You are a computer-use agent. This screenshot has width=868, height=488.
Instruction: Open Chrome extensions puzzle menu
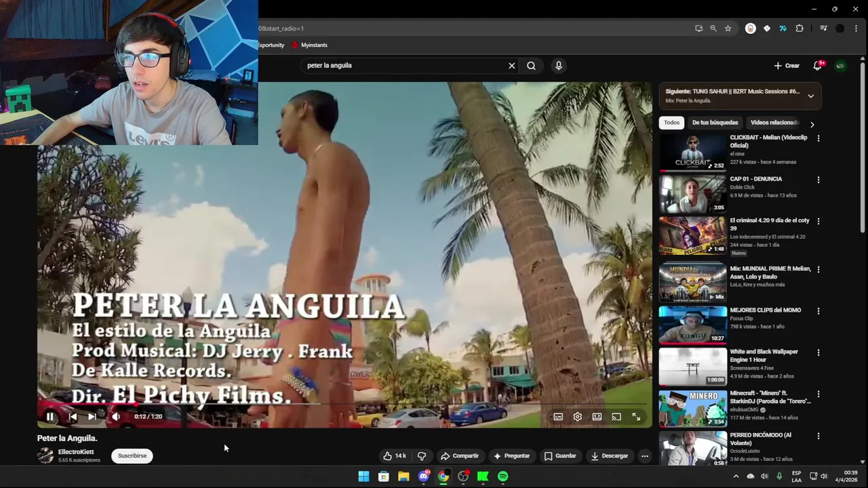800,28
